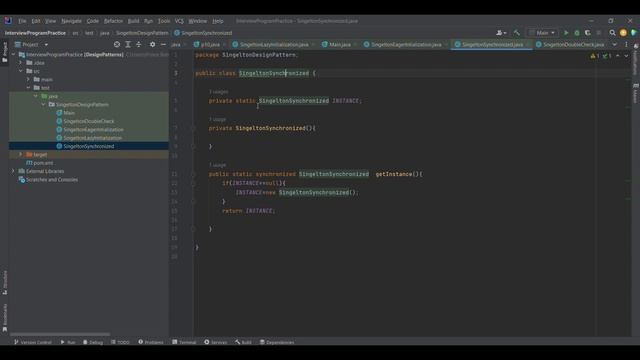Screen dimensions: 640x360
Task: Open the Terminal tool window
Action: pyautogui.click(x=184, y=342)
